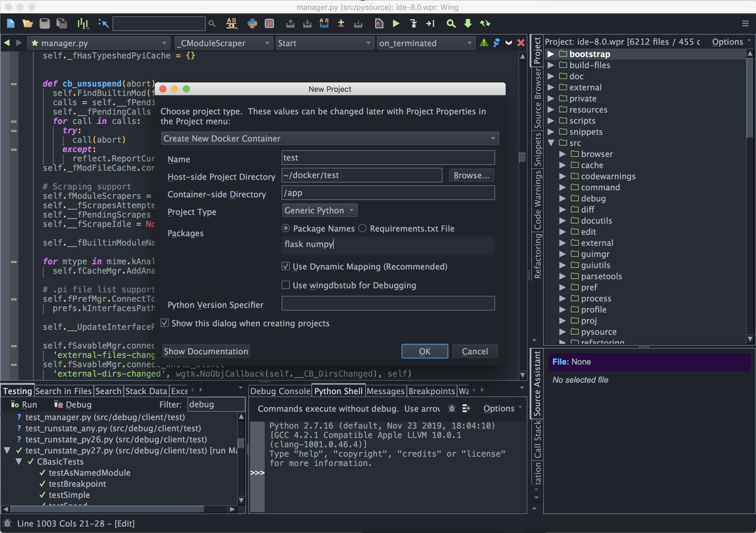The image size is (756, 533).
Task: Click the plus-minus diff toolbar icon
Action: (341, 23)
